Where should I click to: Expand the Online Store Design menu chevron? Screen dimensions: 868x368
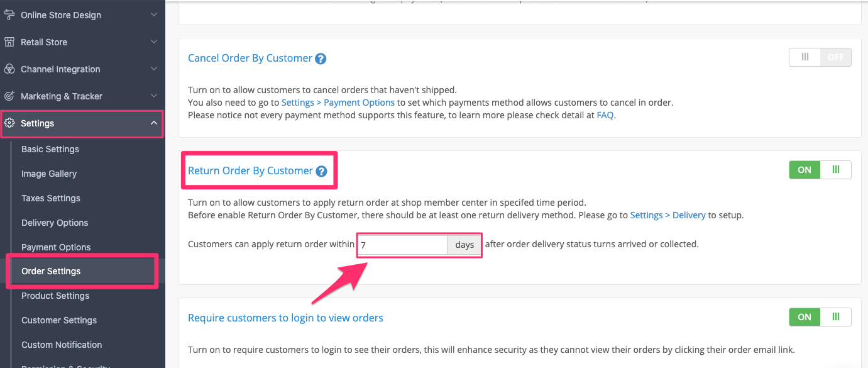click(x=154, y=15)
